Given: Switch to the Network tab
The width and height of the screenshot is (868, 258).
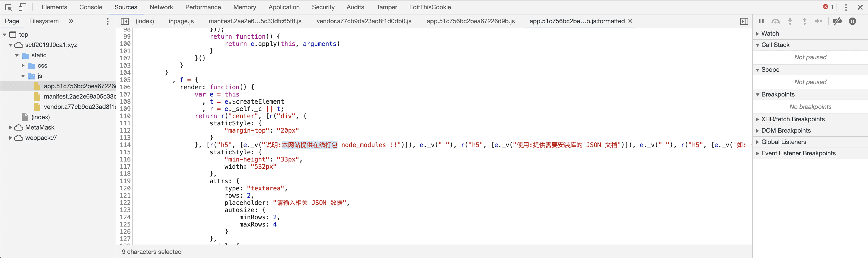Looking at the screenshot, I should tap(161, 7).
